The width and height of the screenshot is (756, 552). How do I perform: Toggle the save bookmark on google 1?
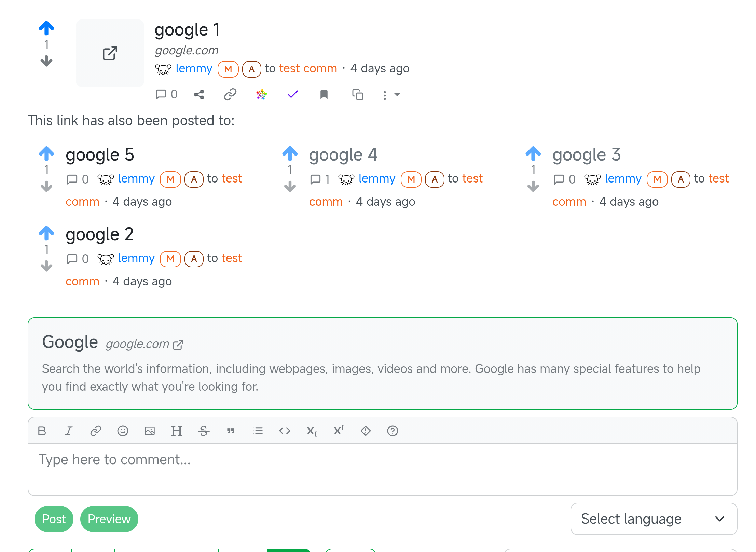pyautogui.click(x=324, y=94)
